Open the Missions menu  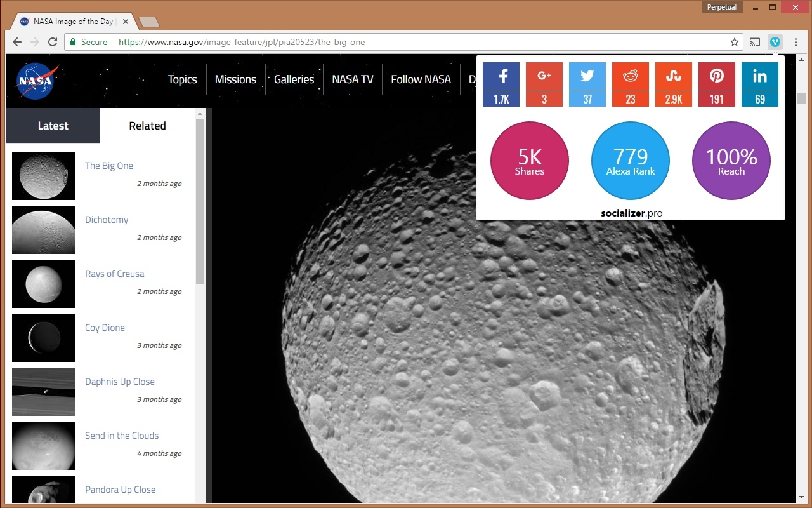pos(235,79)
